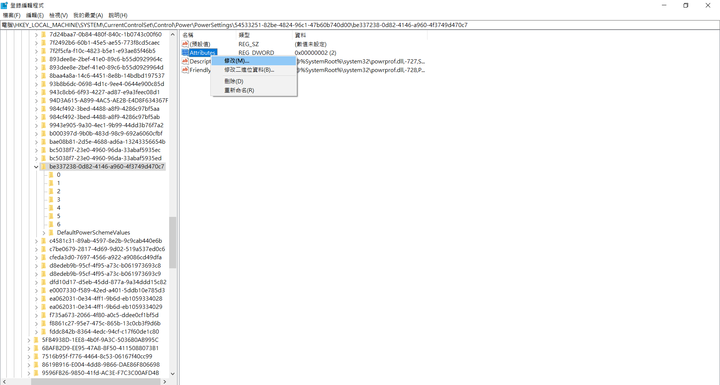
Task: Choose 刪除(D) in the context menu
Action: click(254, 81)
